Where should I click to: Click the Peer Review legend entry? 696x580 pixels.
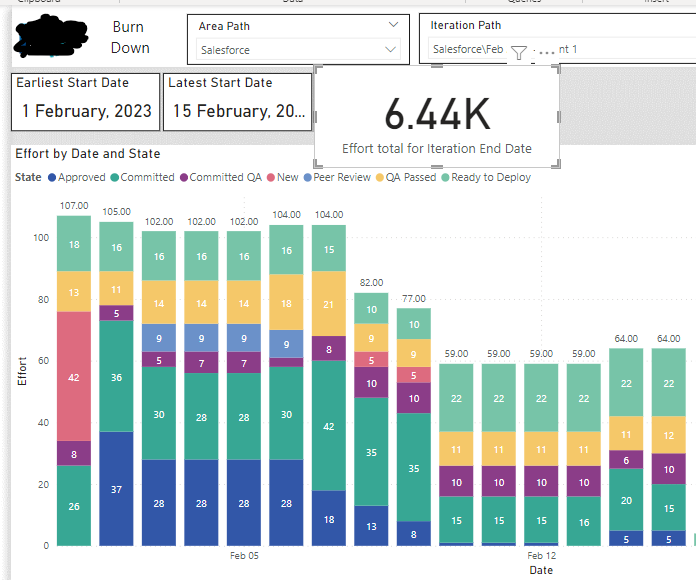(x=337, y=178)
